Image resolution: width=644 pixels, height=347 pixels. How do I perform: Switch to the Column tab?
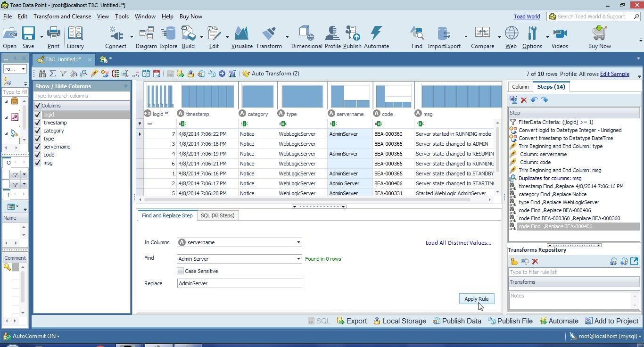click(x=520, y=87)
